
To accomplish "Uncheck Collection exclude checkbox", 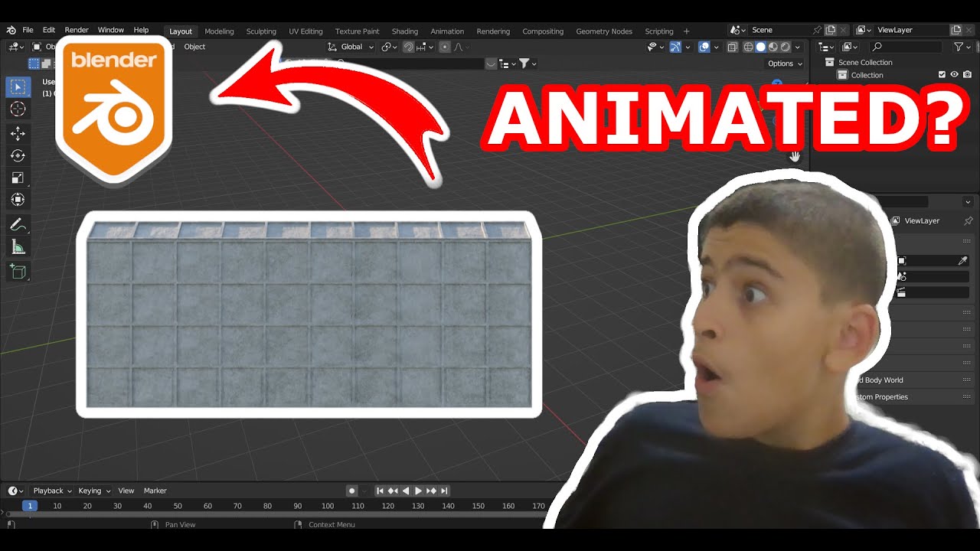I will (x=942, y=75).
